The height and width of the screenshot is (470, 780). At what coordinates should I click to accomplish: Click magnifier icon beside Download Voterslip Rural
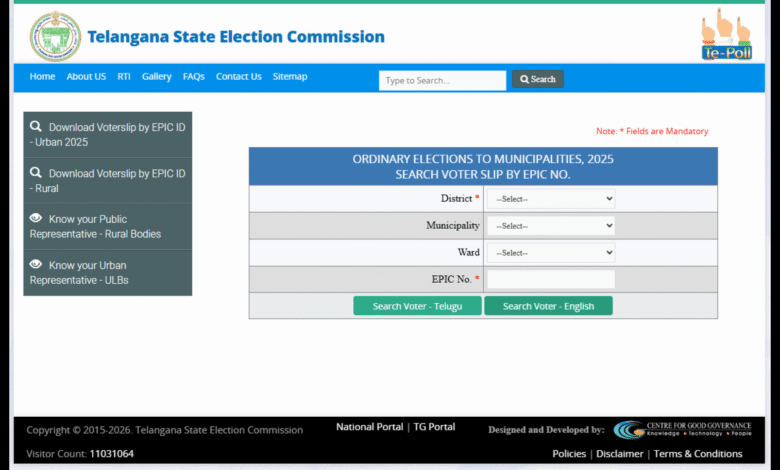pyautogui.click(x=36, y=173)
